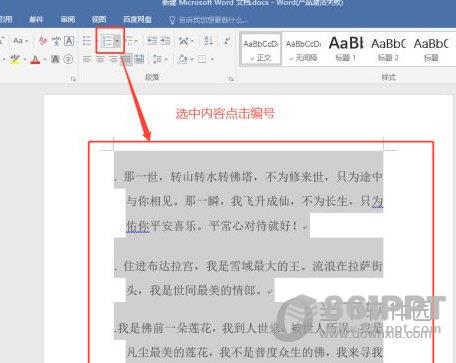This screenshot has height=363, width=456.
Task: Click the Decrease Indent icon
Action: click(x=152, y=41)
